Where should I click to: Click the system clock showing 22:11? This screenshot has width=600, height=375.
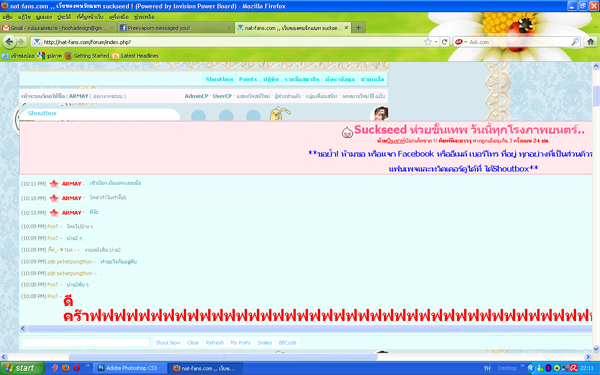pos(587,368)
